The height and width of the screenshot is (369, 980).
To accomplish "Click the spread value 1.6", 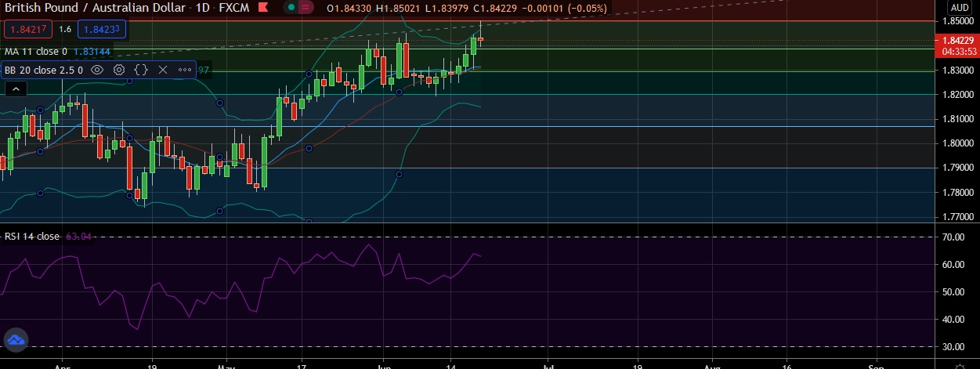I will (x=64, y=30).
